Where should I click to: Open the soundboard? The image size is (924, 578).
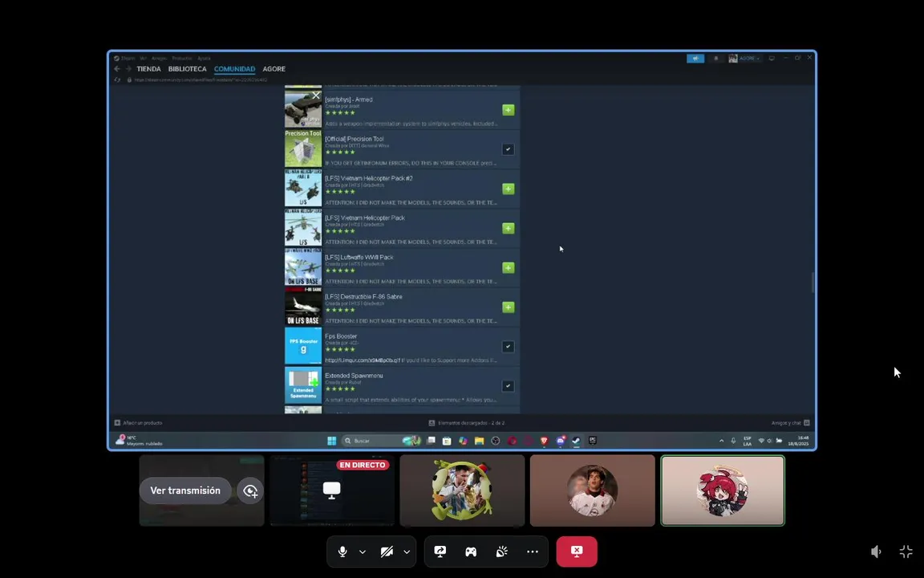pyautogui.click(x=501, y=552)
